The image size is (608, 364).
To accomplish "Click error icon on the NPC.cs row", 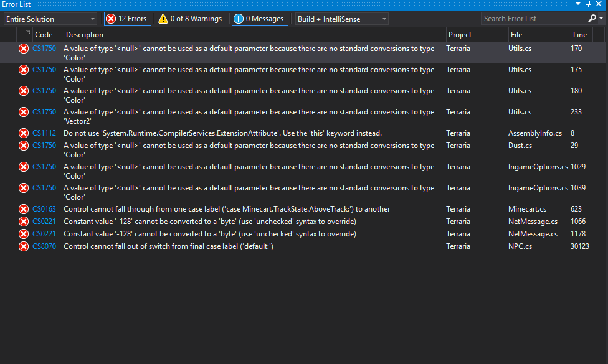I will tap(24, 246).
